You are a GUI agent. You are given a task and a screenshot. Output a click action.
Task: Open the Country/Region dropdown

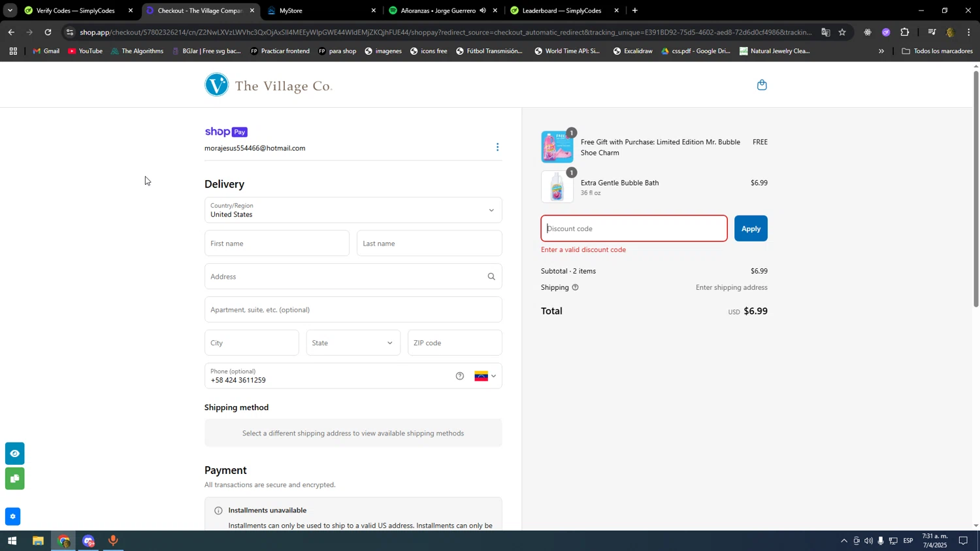point(353,210)
